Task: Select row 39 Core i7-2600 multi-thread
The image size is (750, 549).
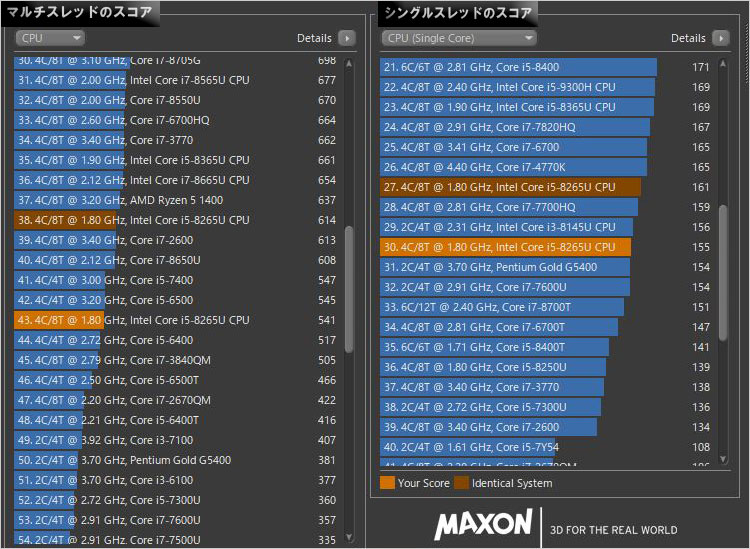Action: click(175, 240)
